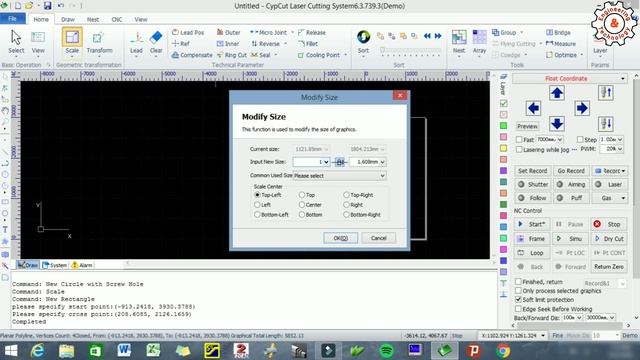Click the Save icon in title bar
This screenshot has height=360, width=640.
pos(48,6)
